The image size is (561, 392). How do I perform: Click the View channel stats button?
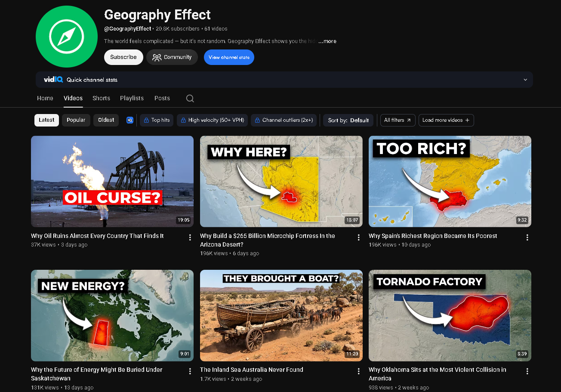(229, 57)
